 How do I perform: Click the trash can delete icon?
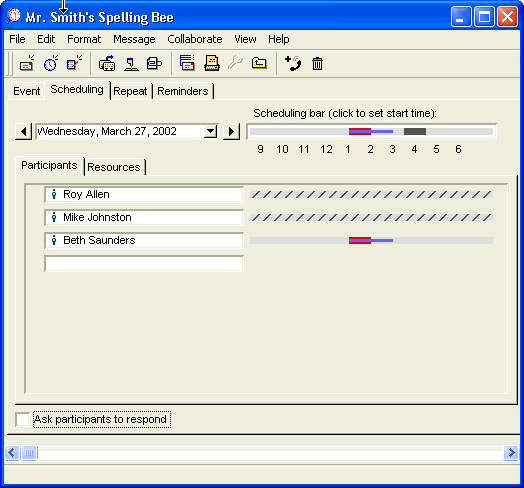coord(317,64)
